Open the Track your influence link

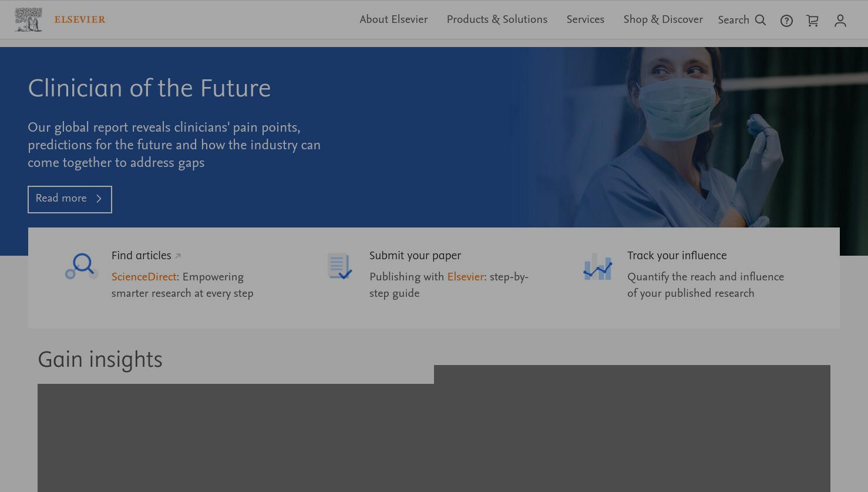[x=677, y=256]
